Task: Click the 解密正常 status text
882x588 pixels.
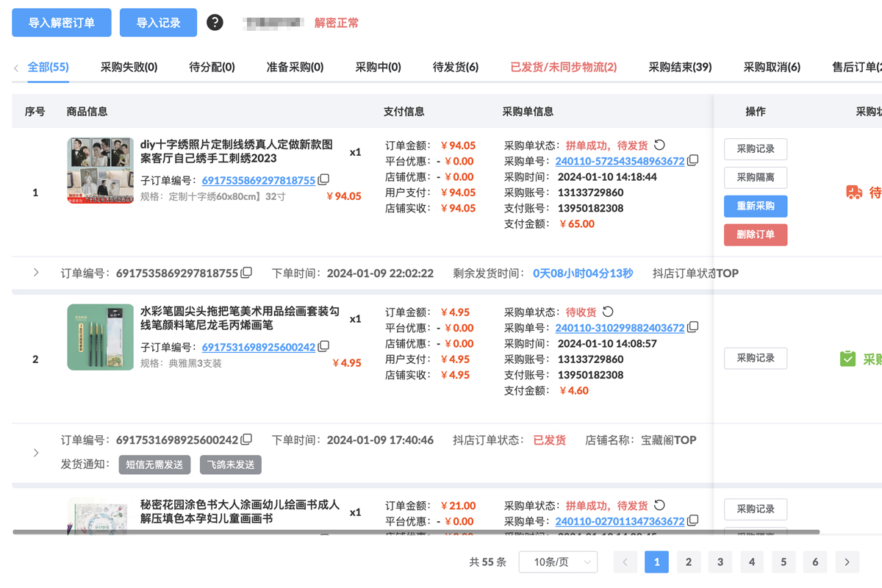Action: (337, 23)
